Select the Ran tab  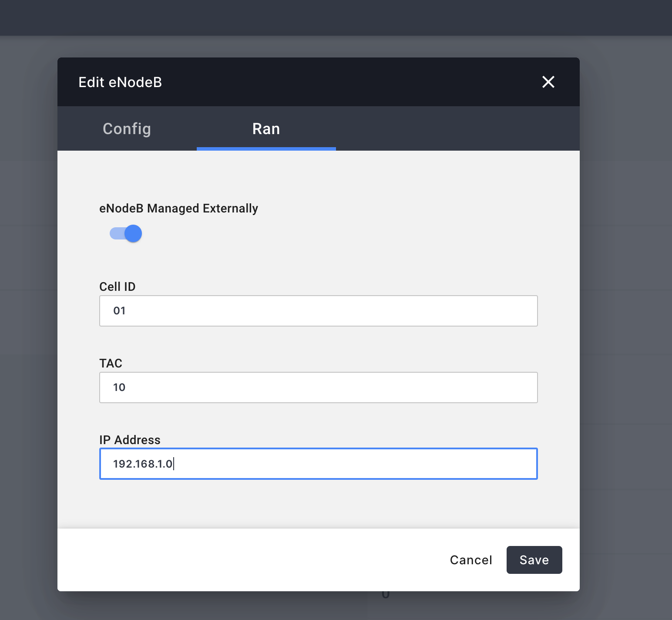pyautogui.click(x=266, y=129)
